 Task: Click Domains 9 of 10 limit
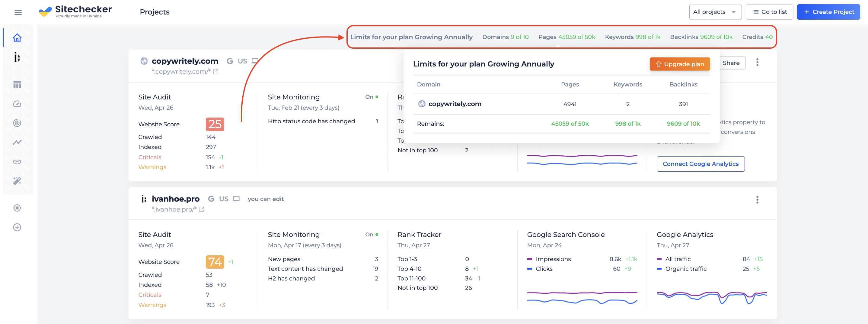coord(506,37)
